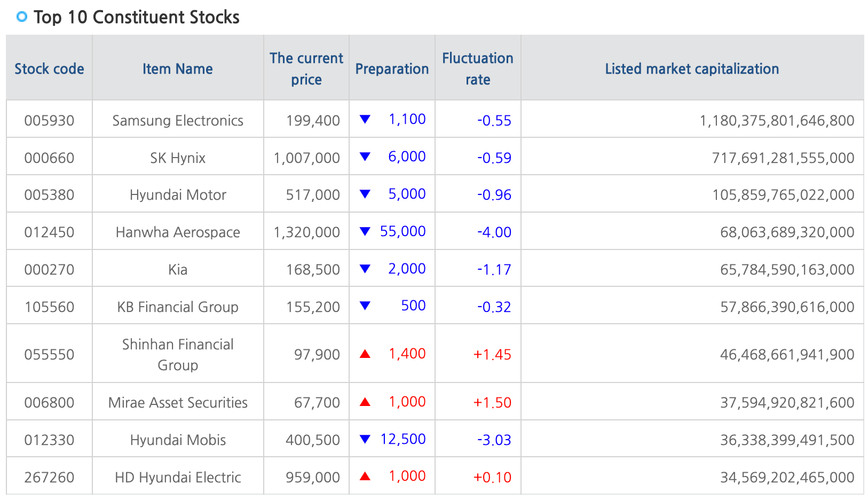The height and width of the screenshot is (500, 868).
Task: Click the down arrow in Hyundai Mobis row
Action: pyautogui.click(x=365, y=439)
